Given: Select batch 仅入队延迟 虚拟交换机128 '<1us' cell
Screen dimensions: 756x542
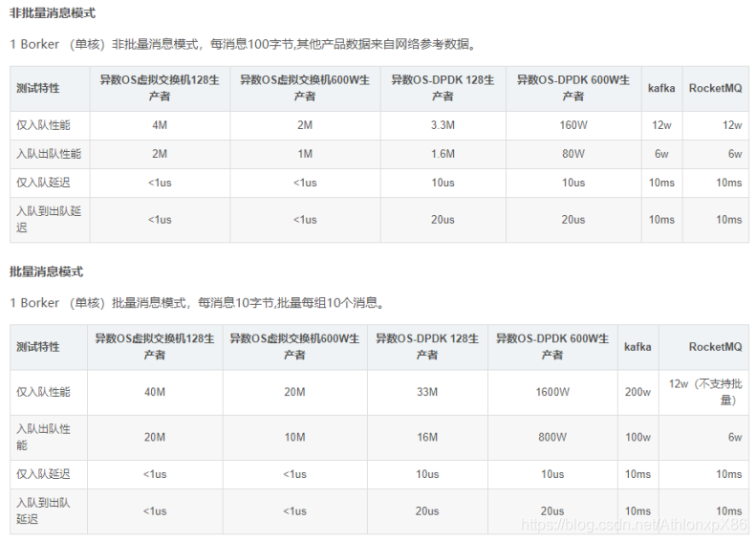Looking at the screenshot, I should pos(155,474).
